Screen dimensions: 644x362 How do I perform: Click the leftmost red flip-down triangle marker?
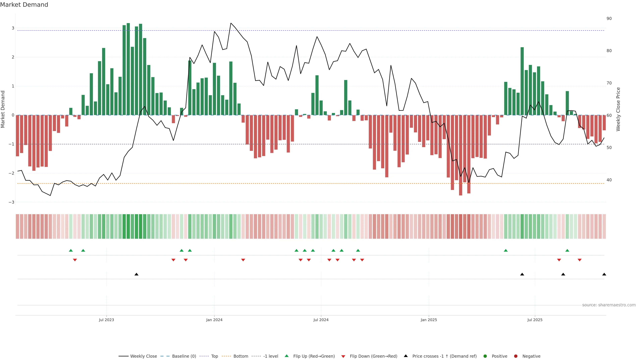[75, 260]
